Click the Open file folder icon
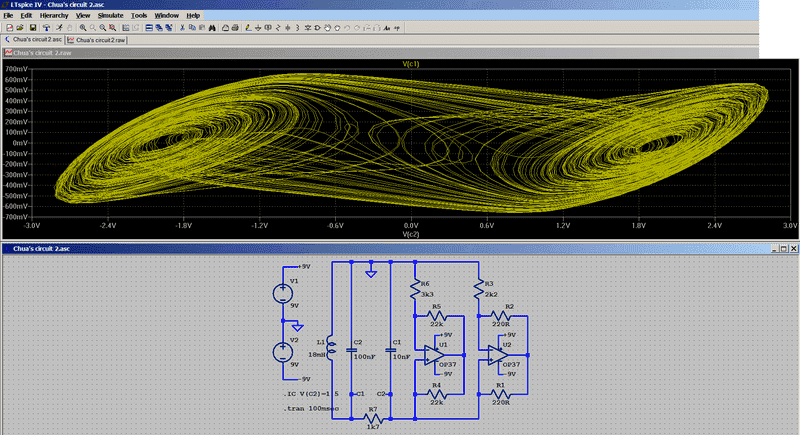This screenshot has height=435, width=800. (x=19, y=27)
